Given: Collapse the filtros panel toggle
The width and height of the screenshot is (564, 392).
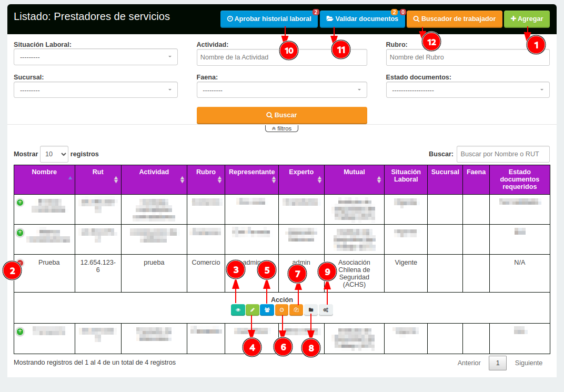Looking at the screenshot, I should (x=281, y=128).
